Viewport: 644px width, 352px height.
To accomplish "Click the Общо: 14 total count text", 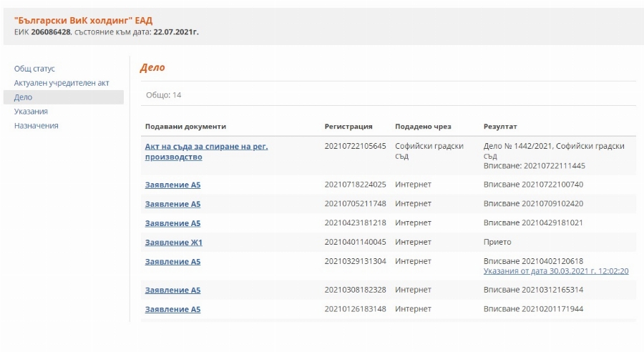I will pos(163,95).
